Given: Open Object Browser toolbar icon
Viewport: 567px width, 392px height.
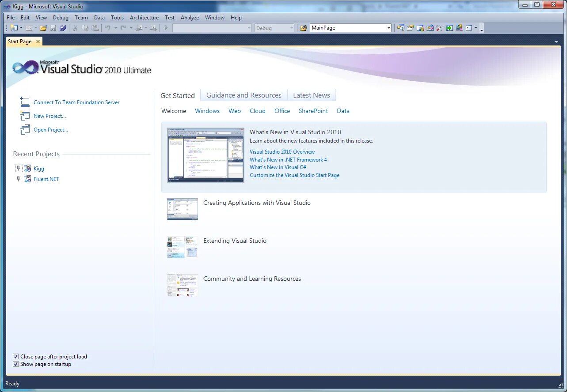Looking at the screenshot, I should 420,28.
